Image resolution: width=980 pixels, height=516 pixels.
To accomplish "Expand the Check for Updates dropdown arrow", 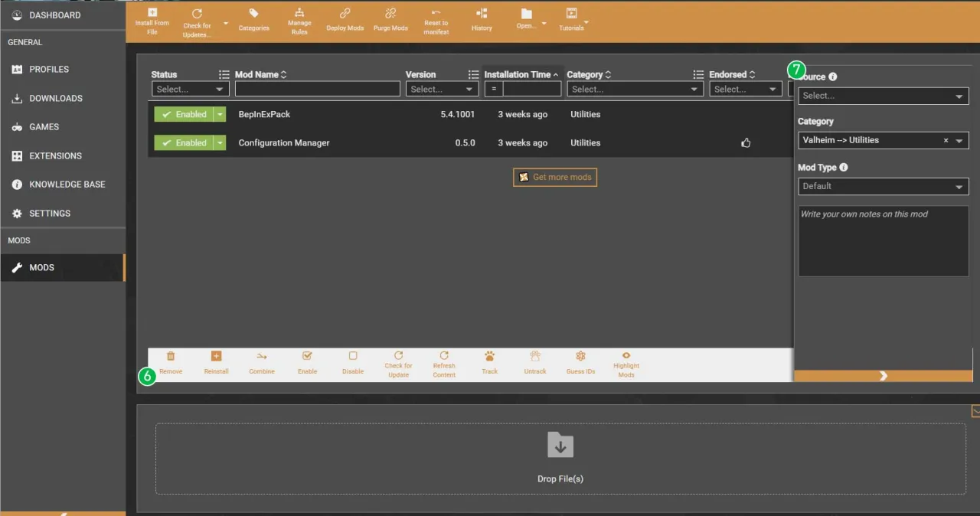I will point(224,24).
